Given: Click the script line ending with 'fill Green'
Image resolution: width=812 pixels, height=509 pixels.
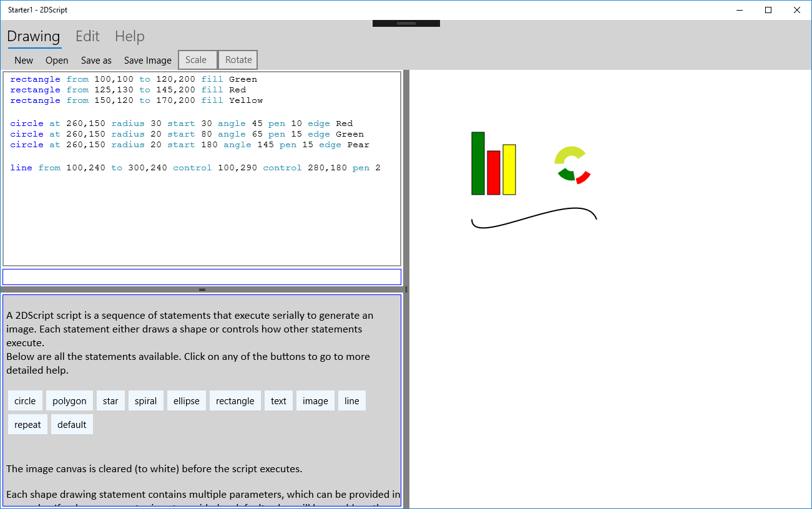Looking at the screenshot, I should (x=134, y=79).
